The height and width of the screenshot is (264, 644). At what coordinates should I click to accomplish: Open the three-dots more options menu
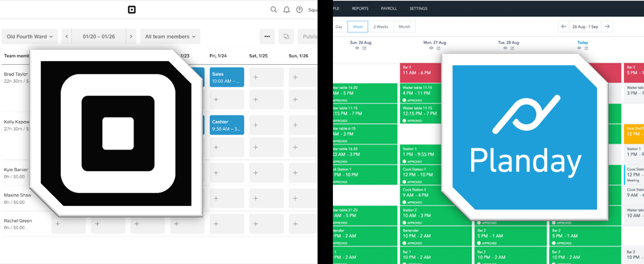[x=267, y=36]
